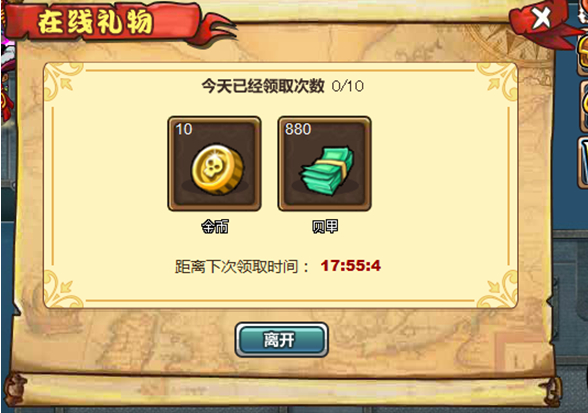This screenshot has width=588, height=413.
Task: Click the 今天已经领取次数 heading text
Action: (263, 86)
